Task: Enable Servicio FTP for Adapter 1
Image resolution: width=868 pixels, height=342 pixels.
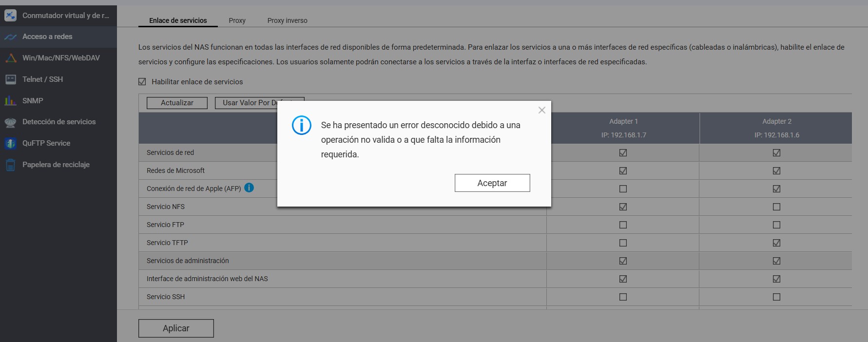Action: (623, 225)
